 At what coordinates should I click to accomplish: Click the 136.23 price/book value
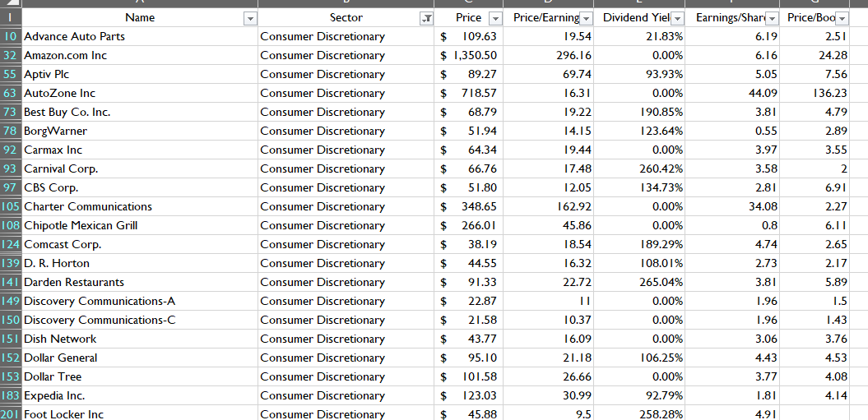(815, 93)
